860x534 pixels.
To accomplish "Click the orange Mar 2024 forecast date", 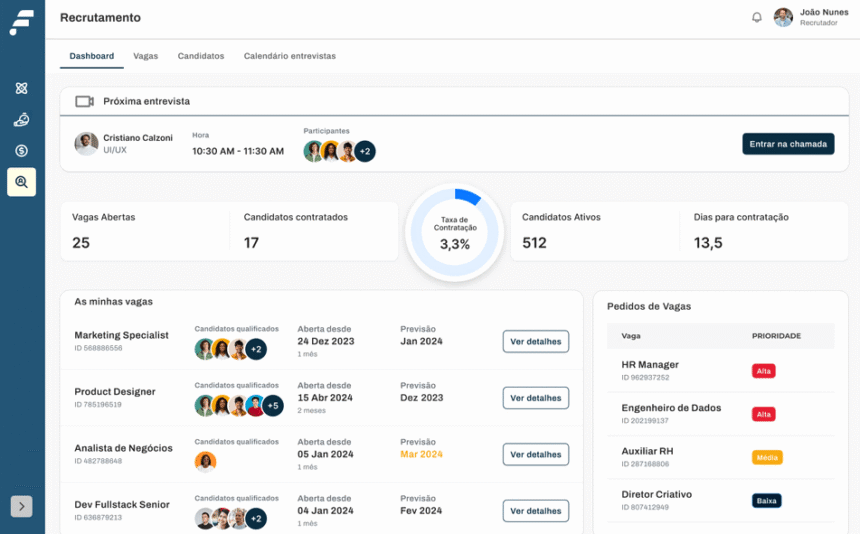I will pos(421,454).
